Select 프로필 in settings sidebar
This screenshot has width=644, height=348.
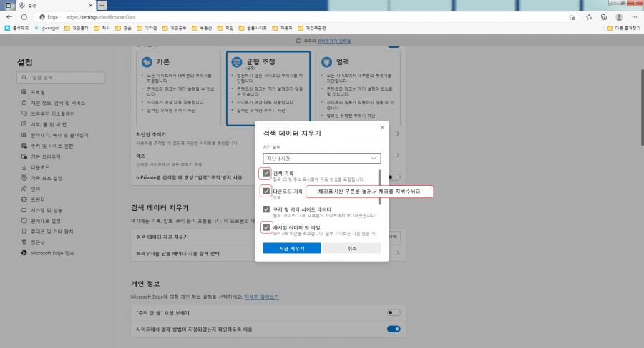[x=37, y=92]
